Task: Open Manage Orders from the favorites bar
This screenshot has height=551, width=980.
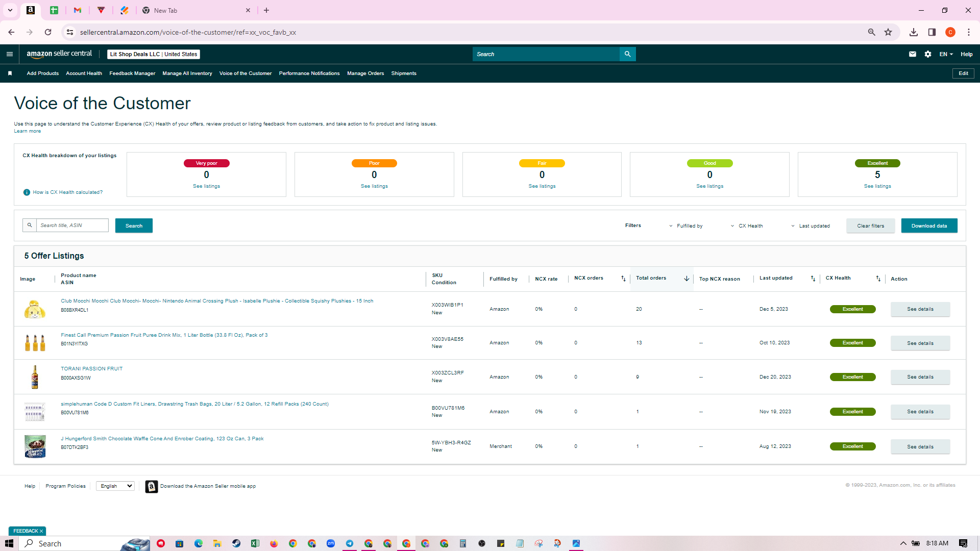Action: pos(365,73)
